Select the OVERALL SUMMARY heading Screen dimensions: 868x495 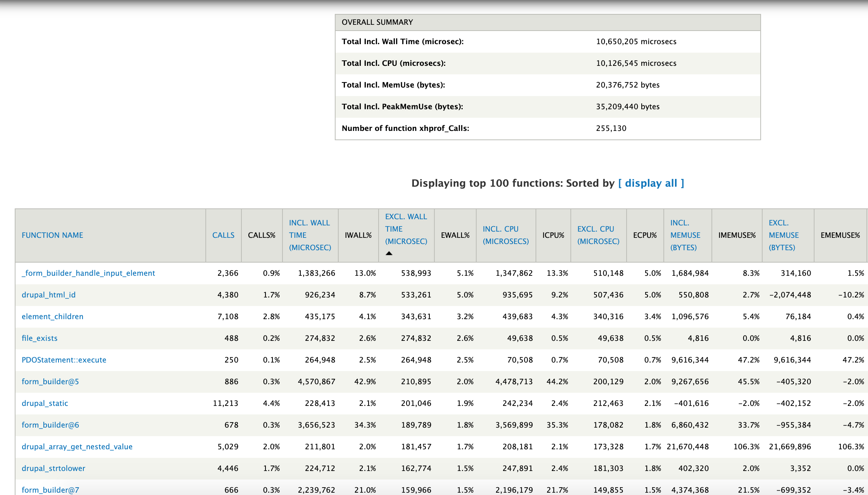(377, 22)
